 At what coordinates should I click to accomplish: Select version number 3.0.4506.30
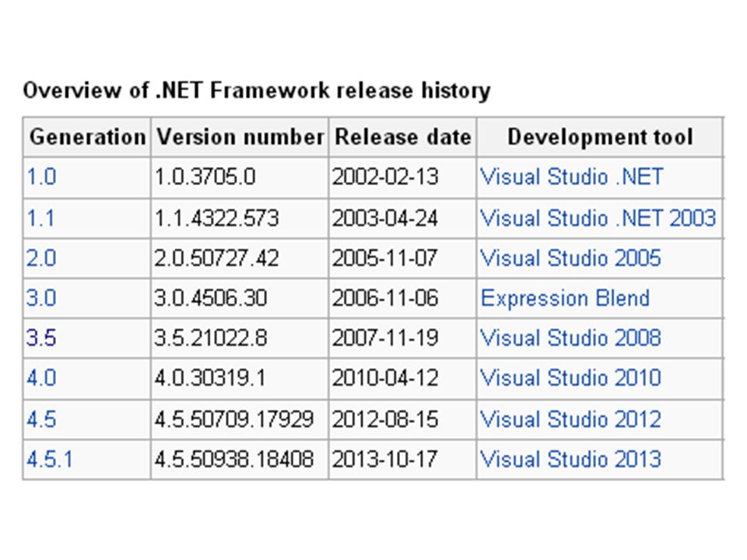[211, 299]
